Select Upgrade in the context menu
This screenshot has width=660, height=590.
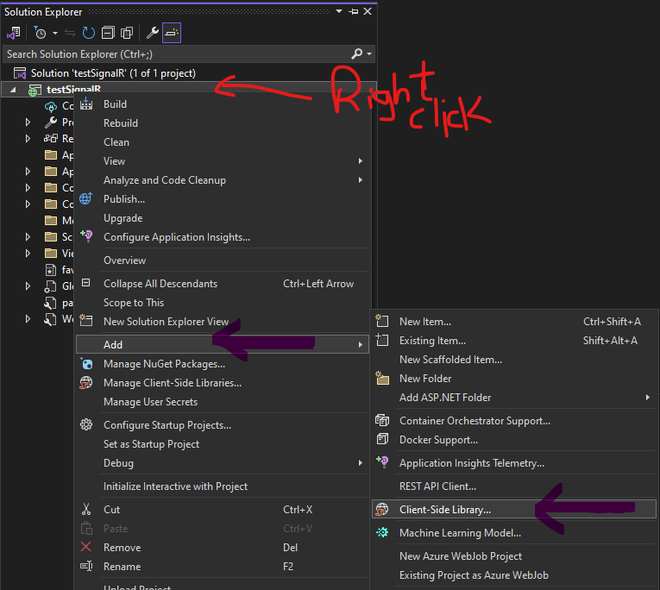pyautogui.click(x=222, y=218)
